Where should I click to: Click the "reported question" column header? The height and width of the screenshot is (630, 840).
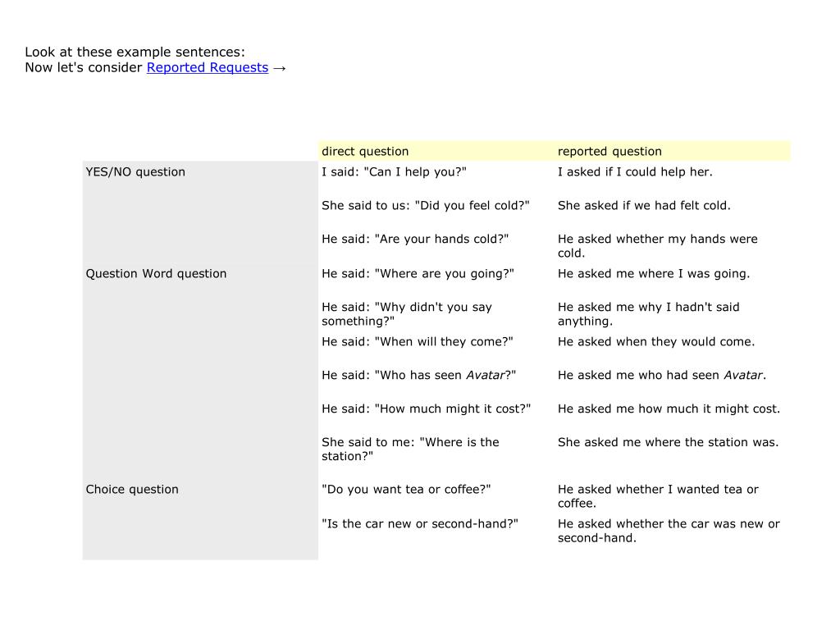[609, 151]
